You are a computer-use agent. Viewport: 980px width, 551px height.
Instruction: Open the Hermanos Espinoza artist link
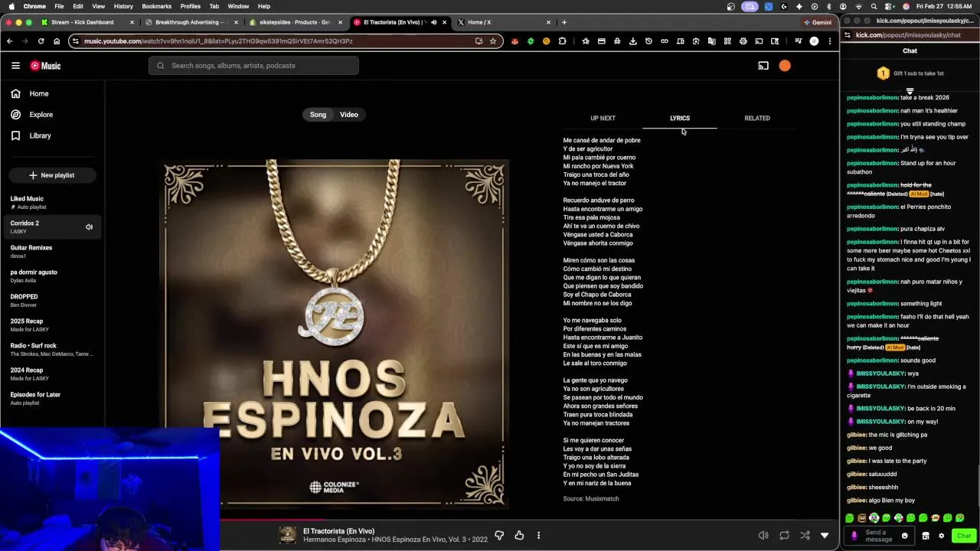point(335,540)
